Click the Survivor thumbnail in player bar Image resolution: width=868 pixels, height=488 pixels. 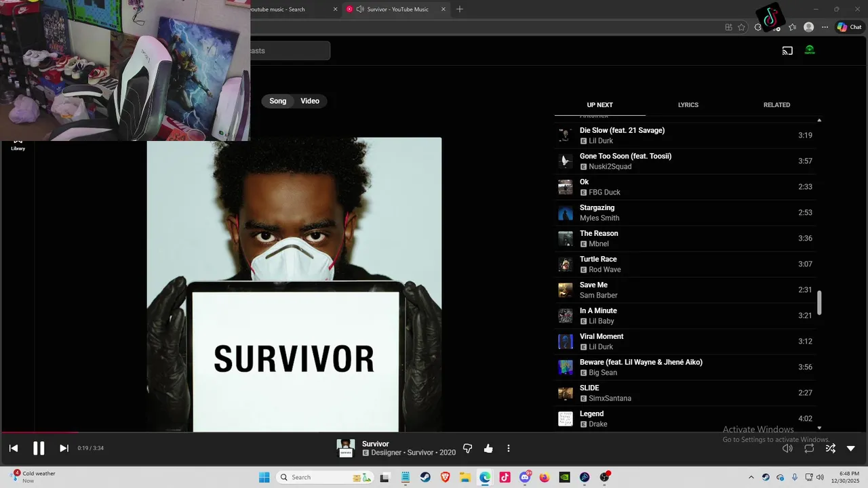346,448
